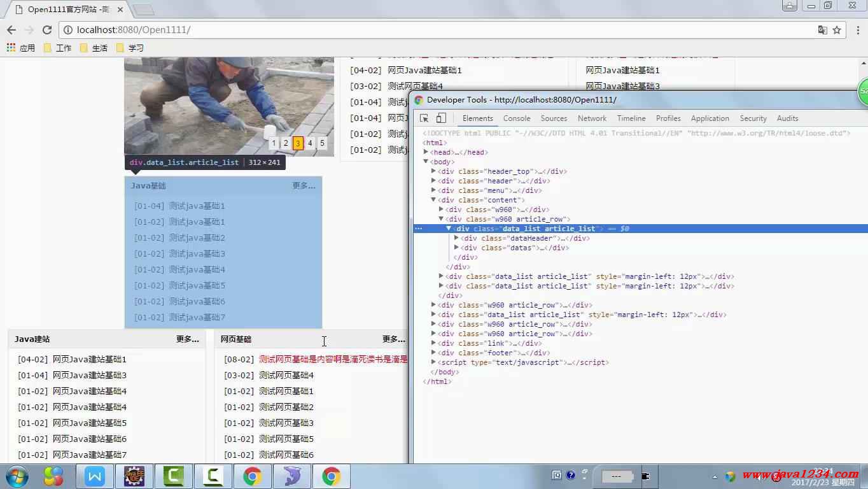Open the colorful four-circle app in the taskbar
Screen dimensions: 868x489
click(53, 476)
